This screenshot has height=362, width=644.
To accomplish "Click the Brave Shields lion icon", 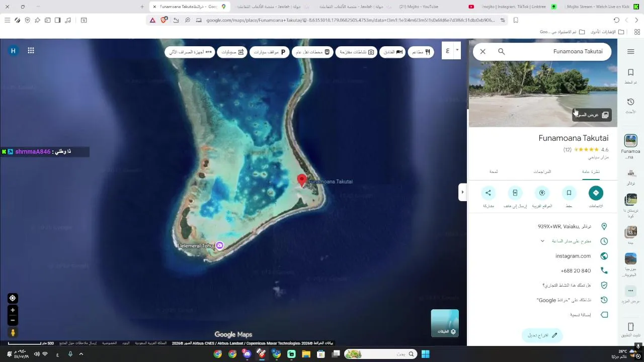I will coord(164,20).
